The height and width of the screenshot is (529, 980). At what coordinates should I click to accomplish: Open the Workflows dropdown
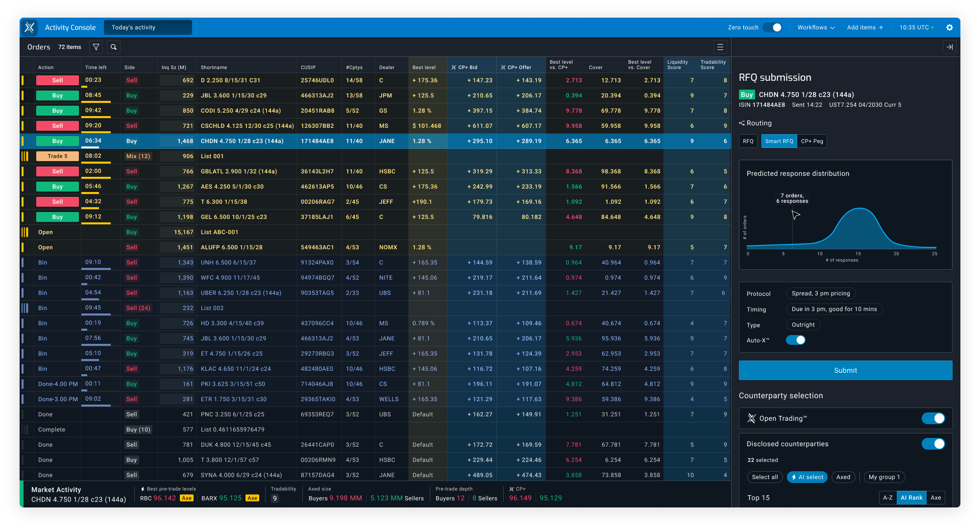[x=816, y=27]
